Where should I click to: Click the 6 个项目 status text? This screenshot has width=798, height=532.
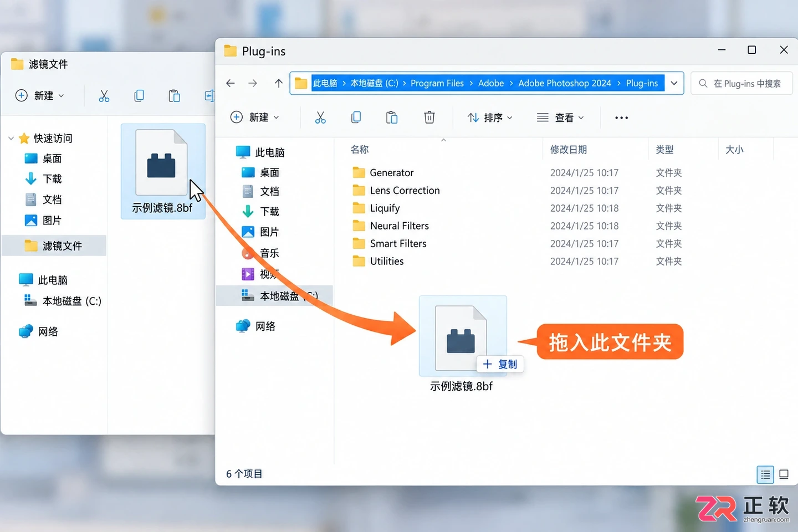(x=244, y=474)
